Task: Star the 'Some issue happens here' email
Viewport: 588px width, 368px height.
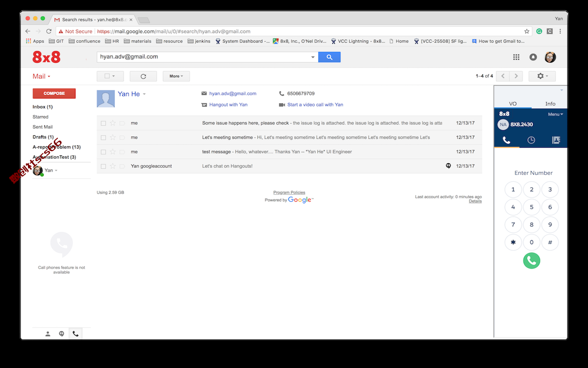Action: [113, 123]
